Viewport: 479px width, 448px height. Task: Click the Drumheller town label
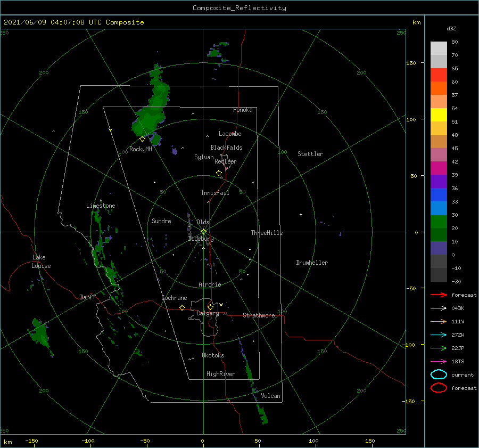312,263
